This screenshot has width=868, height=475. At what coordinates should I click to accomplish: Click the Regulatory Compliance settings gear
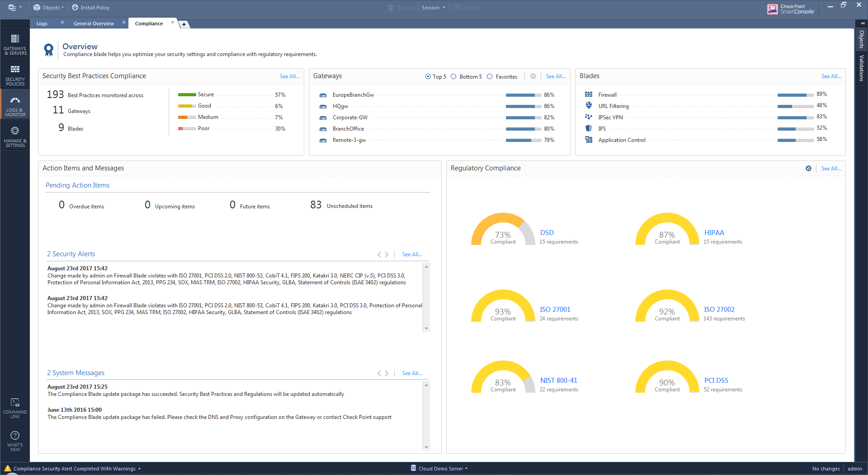click(808, 168)
